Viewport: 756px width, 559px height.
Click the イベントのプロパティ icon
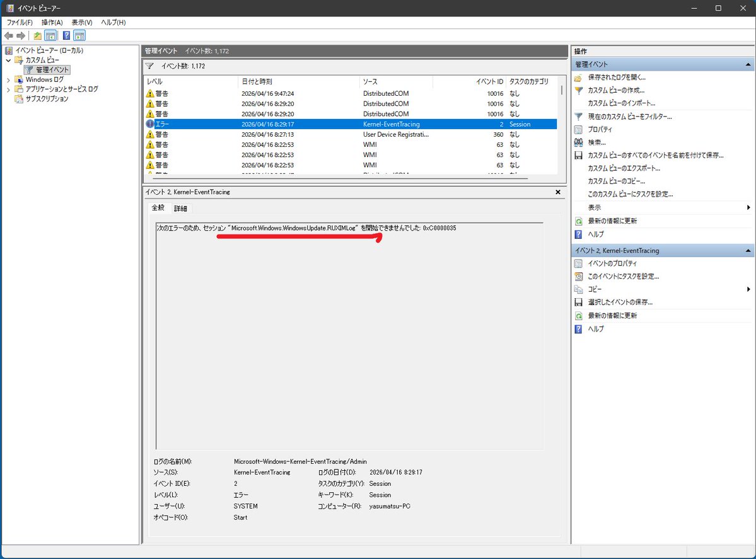579,263
